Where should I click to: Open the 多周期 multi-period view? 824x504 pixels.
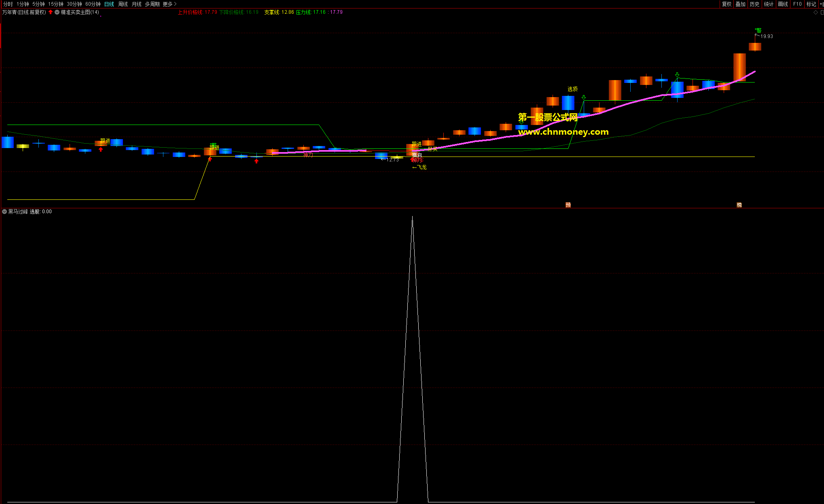click(152, 4)
